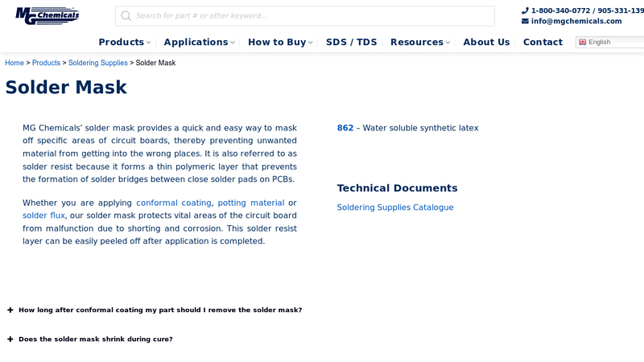
Task: Navigate to the Contact page
Action: [543, 43]
